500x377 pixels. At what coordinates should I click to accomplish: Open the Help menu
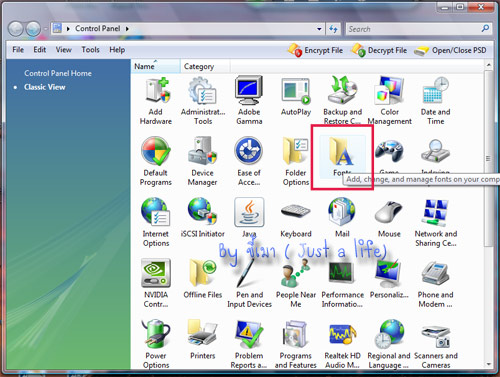coord(117,50)
